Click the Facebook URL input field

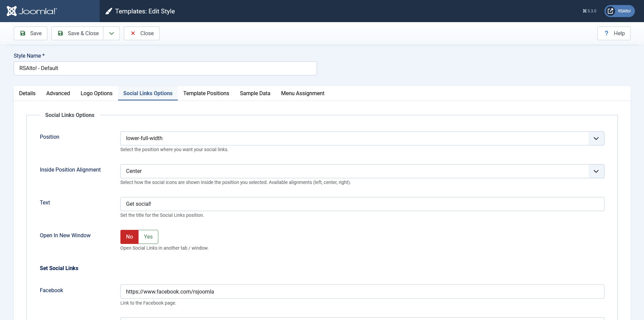tap(362, 292)
